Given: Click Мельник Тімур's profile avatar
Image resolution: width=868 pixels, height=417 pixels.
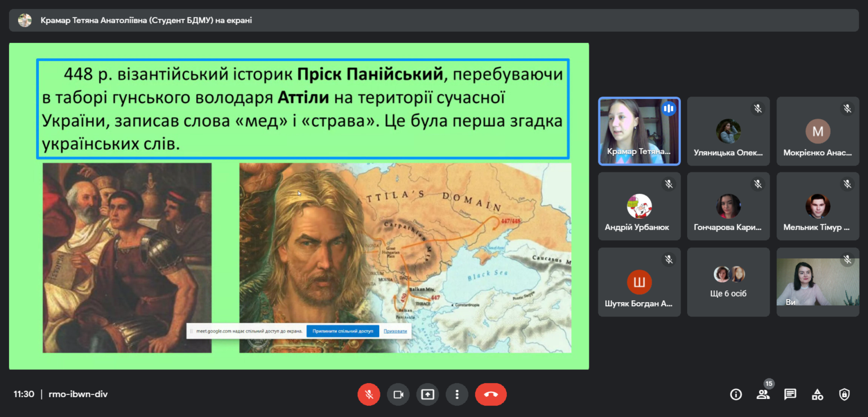Looking at the screenshot, I should 818,206.
